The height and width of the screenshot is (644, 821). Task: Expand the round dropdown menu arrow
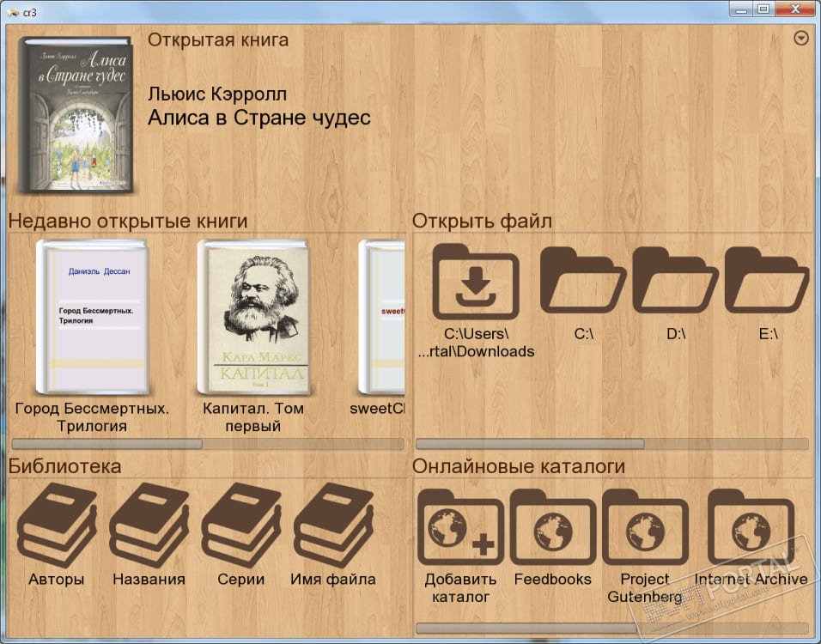pyautogui.click(x=801, y=39)
